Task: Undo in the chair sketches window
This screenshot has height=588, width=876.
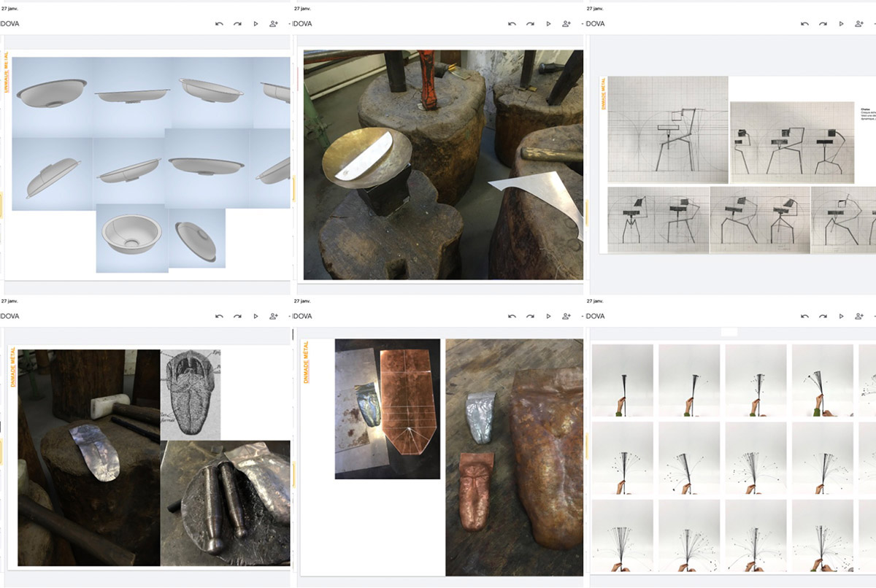Action: pyautogui.click(x=804, y=23)
